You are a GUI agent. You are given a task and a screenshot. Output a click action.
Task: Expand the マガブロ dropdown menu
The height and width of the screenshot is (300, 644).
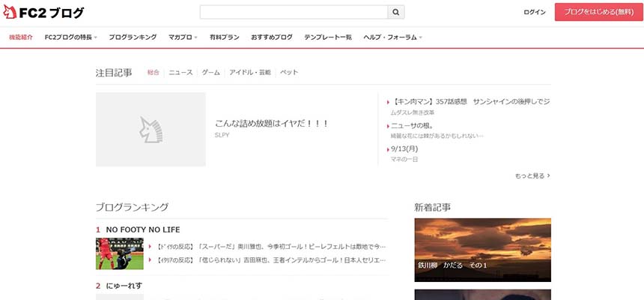[183, 37]
